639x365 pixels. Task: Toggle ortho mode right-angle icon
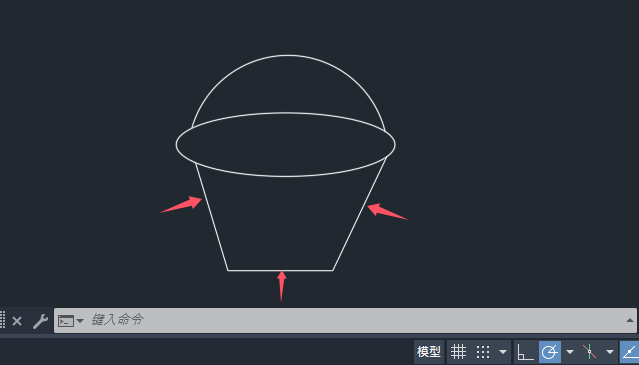pyautogui.click(x=525, y=352)
